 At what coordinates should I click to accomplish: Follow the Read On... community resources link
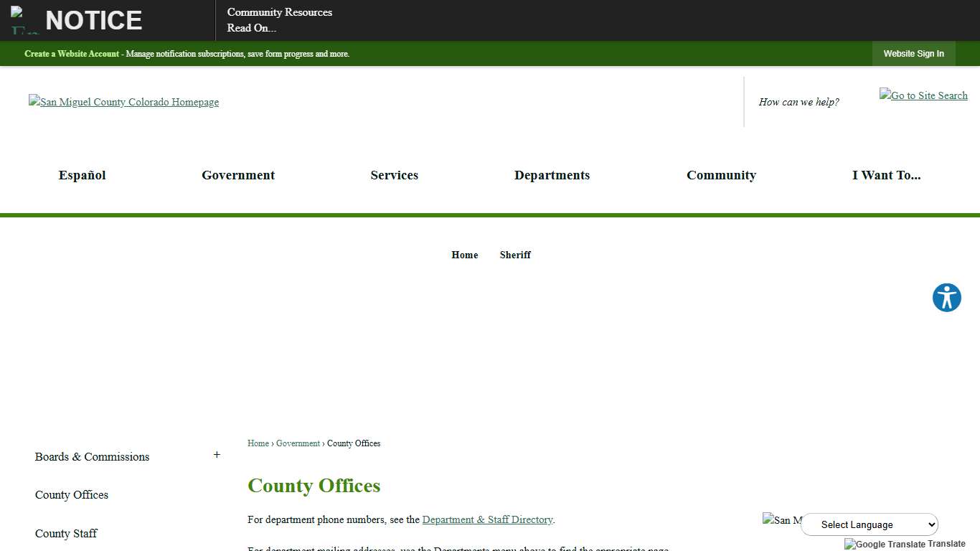[251, 28]
